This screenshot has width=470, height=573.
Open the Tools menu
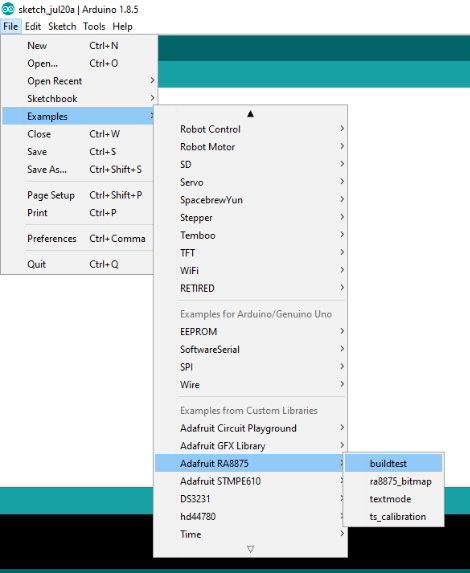pos(94,27)
